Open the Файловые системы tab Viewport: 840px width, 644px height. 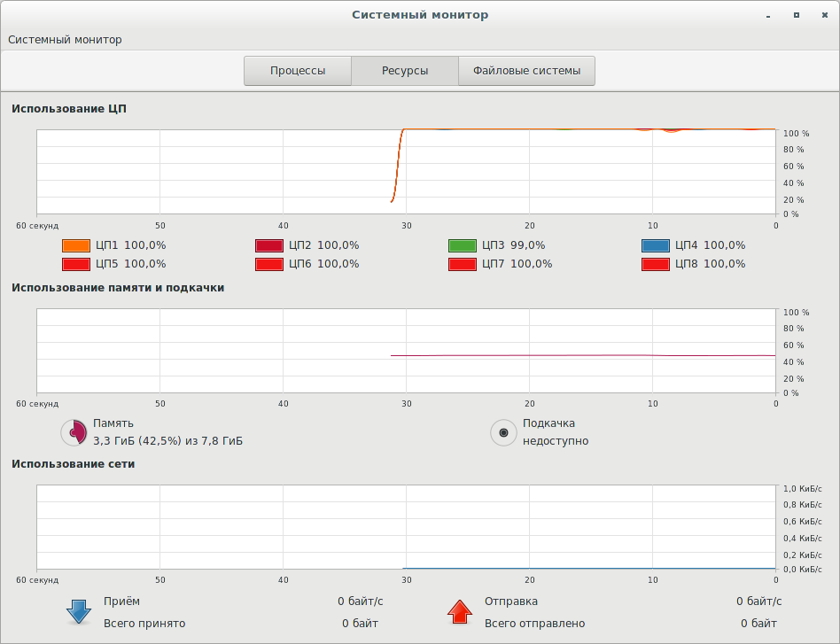[x=526, y=71]
